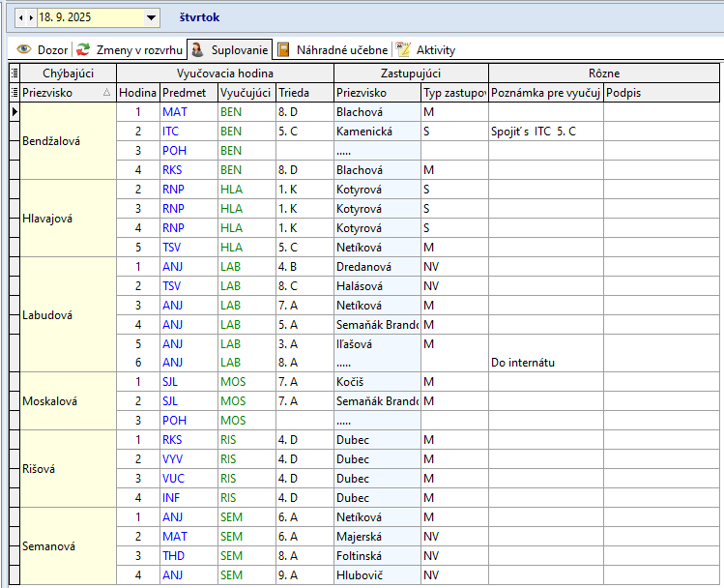Click the Spojiť s ITC 5. C note cell
This screenshot has width=724, height=588.
click(545, 131)
